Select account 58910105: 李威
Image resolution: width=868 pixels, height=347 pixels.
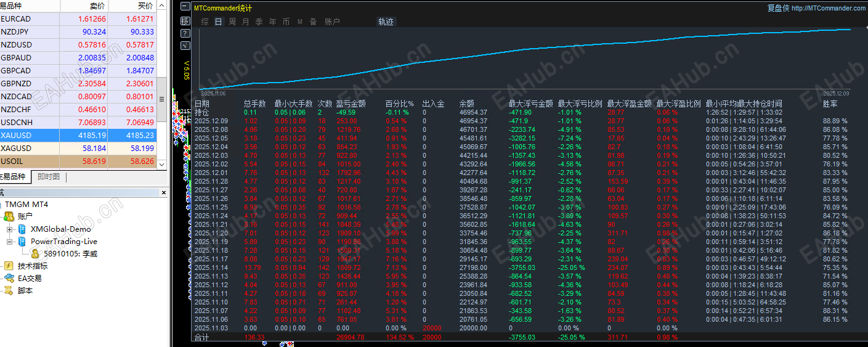(x=71, y=254)
